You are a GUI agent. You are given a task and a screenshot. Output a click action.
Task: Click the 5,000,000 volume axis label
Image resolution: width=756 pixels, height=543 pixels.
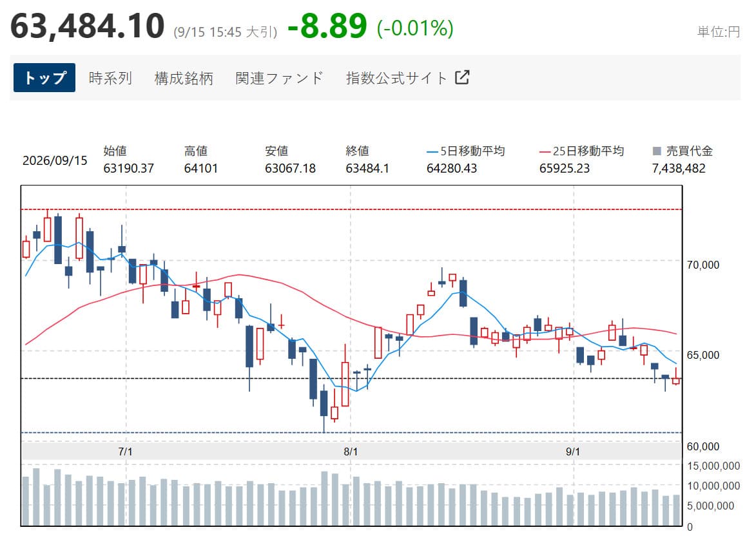click(x=711, y=506)
